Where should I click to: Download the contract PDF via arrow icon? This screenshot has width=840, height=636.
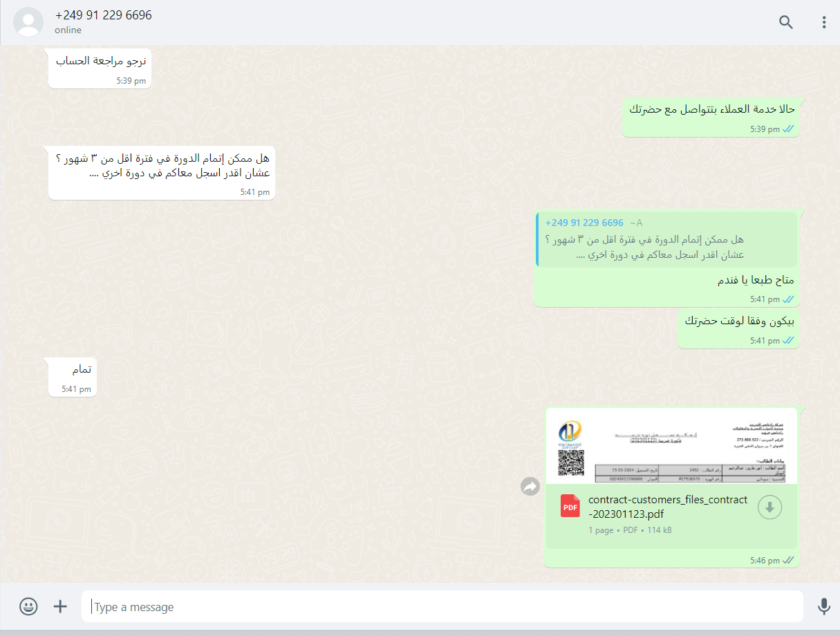(x=769, y=507)
